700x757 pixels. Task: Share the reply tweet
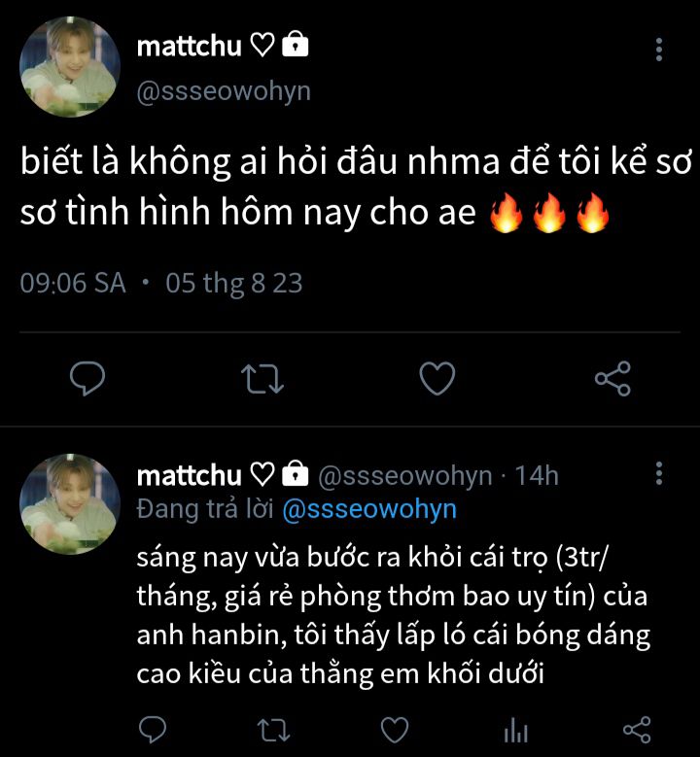[636, 729]
